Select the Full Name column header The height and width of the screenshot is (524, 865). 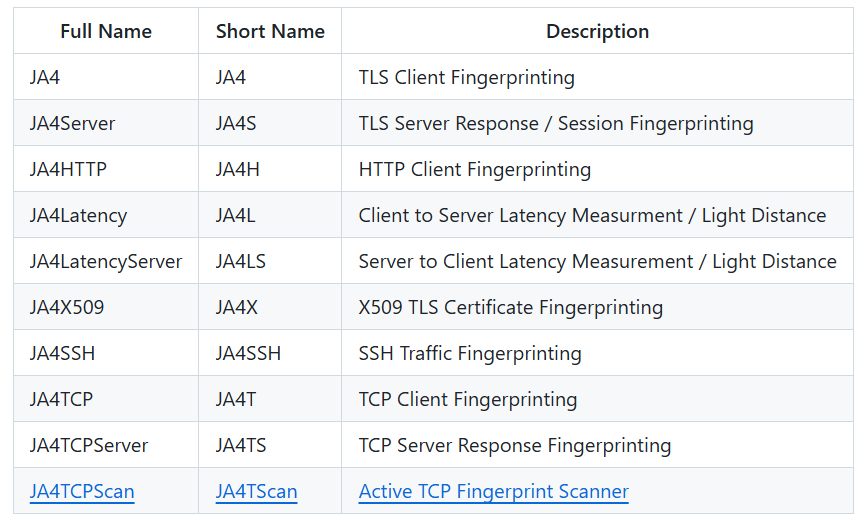(x=106, y=31)
